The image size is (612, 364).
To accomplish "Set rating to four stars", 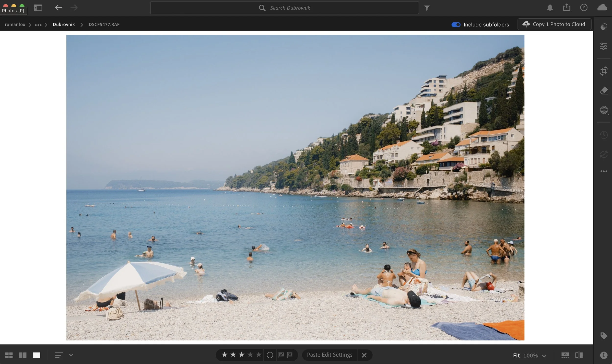I will coord(250,355).
